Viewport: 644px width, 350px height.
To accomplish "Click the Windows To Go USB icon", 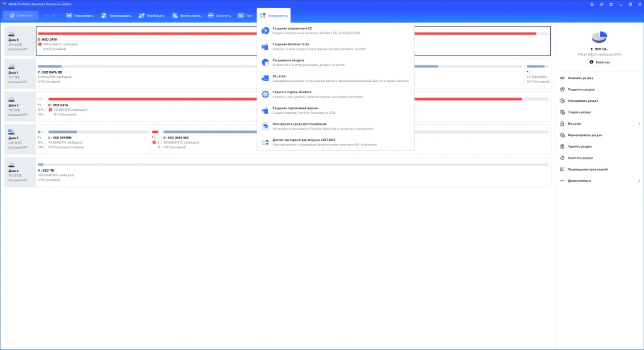I will [x=265, y=47].
